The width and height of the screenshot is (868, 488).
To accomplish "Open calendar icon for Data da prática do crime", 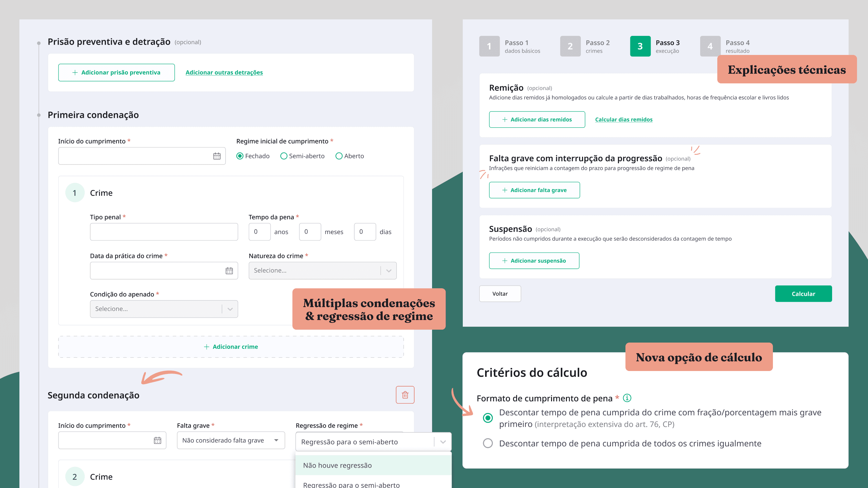I will click(x=229, y=271).
